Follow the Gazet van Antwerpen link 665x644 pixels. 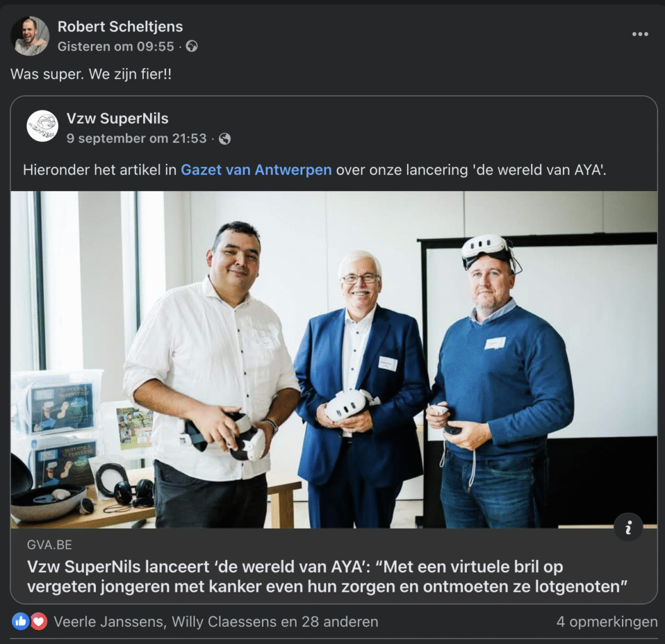256,170
